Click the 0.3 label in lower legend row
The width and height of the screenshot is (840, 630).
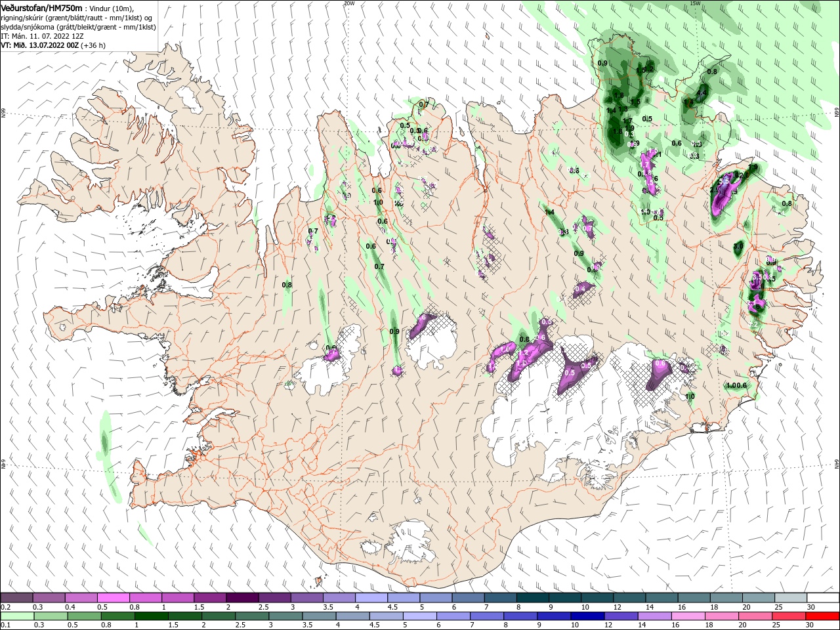[x=39, y=625]
